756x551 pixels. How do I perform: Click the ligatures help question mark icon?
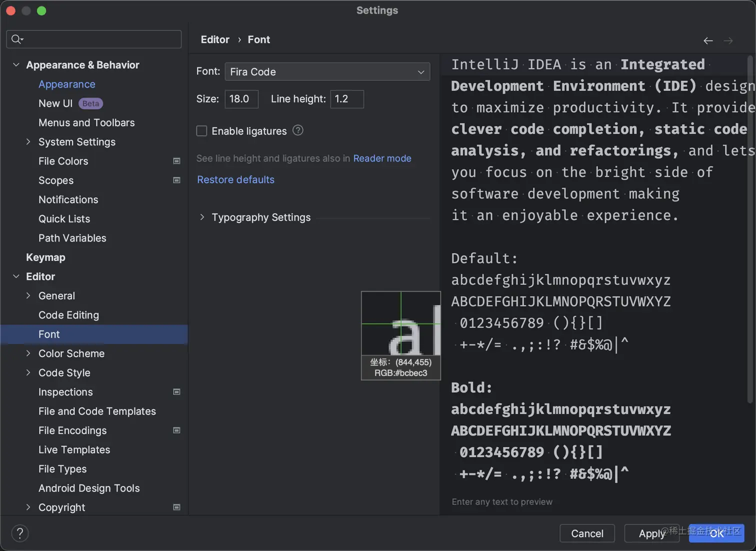pos(298,130)
